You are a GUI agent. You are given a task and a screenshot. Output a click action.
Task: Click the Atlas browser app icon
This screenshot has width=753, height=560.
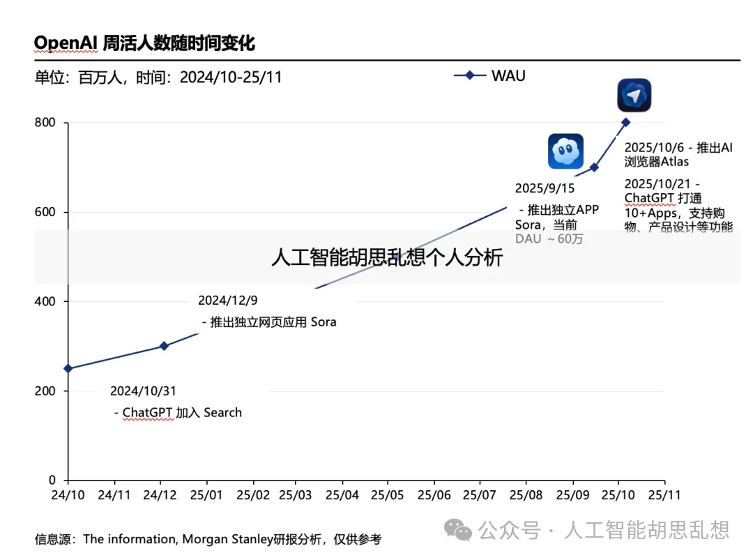click(634, 95)
